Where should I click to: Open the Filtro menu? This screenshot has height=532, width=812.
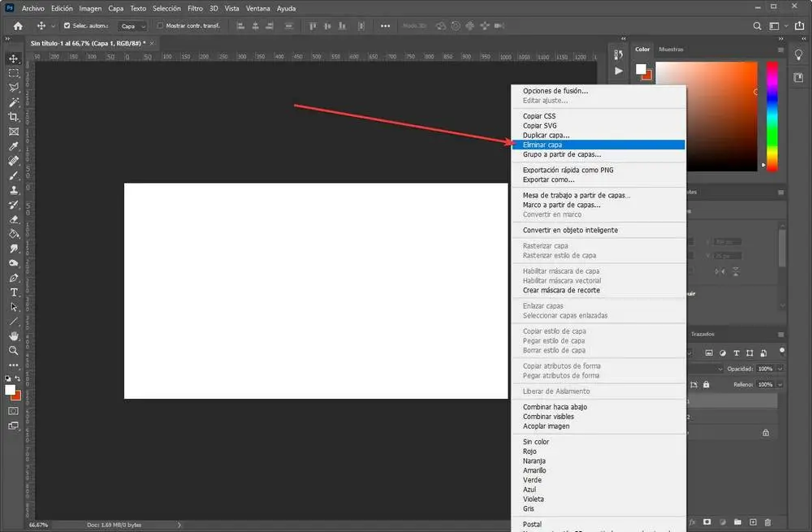(x=195, y=7)
